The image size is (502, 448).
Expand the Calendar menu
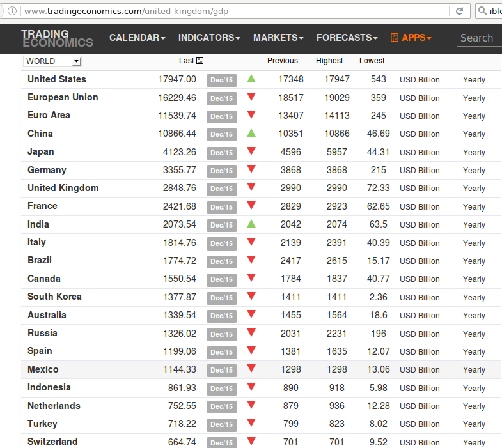[137, 38]
